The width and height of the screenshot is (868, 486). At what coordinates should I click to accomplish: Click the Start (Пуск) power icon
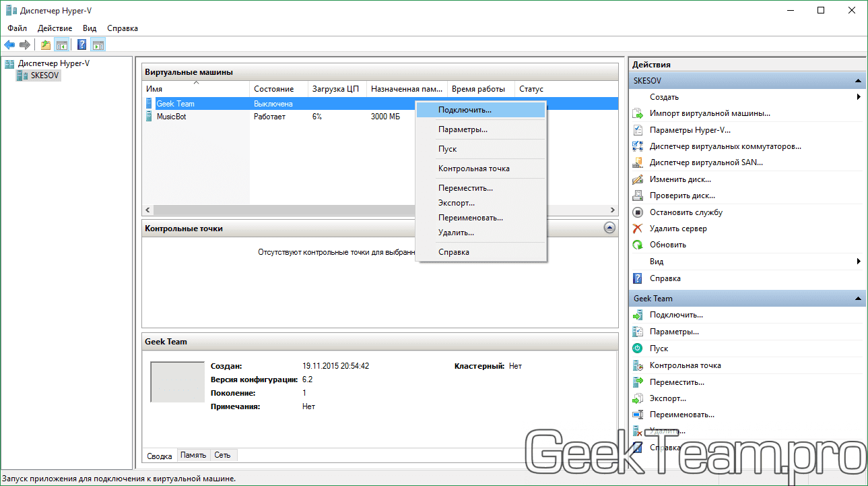(638, 348)
